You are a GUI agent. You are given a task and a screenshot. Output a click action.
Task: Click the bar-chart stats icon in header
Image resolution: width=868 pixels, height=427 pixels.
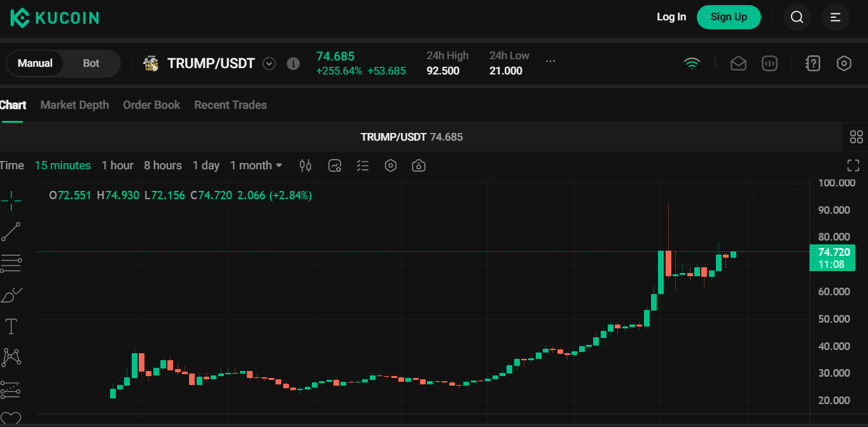point(770,63)
